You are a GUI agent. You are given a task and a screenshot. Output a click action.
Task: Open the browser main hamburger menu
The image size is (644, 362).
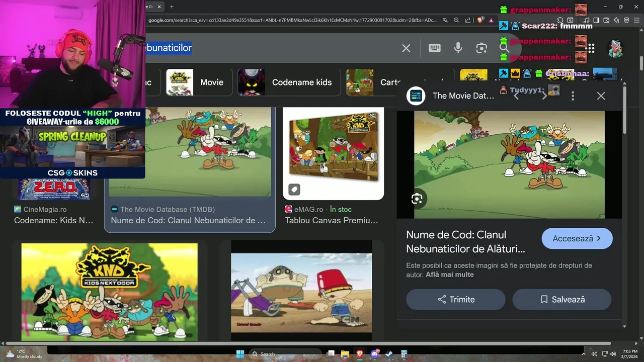(x=637, y=20)
